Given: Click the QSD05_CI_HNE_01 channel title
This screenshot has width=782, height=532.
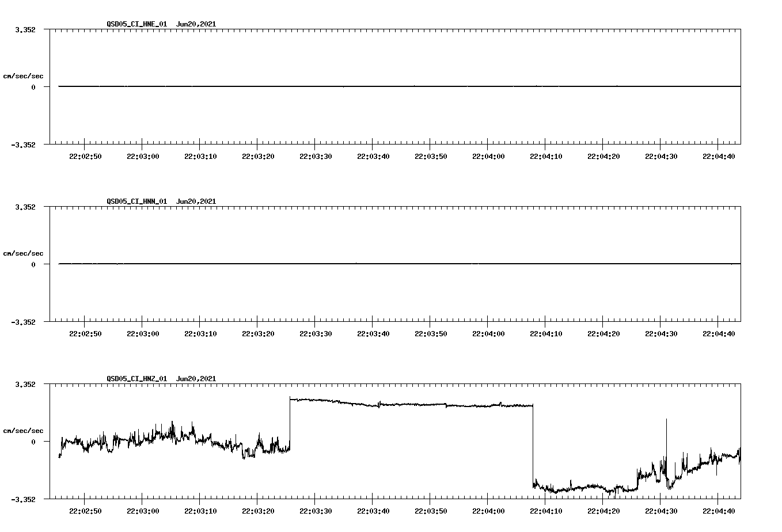Looking at the screenshot, I should click(137, 24).
